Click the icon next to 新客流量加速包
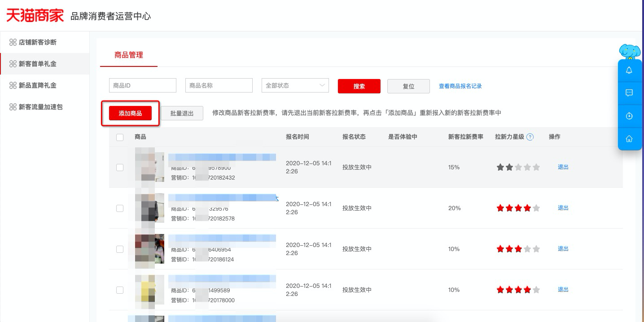644x322 pixels. point(13,107)
